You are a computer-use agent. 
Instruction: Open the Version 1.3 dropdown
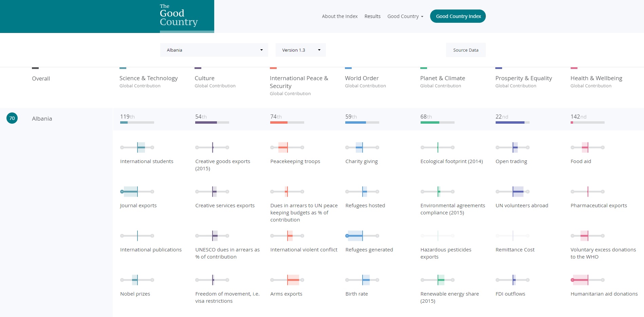click(x=300, y=50)
